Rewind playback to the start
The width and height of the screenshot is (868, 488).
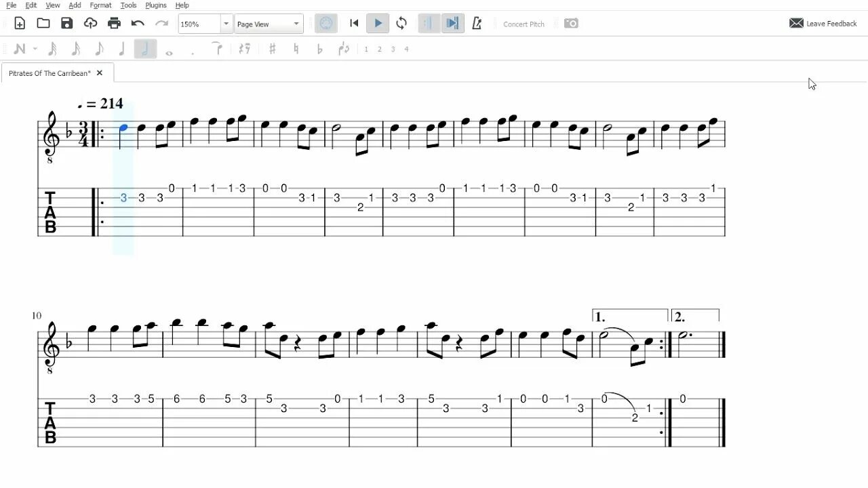tap(354, 24)
